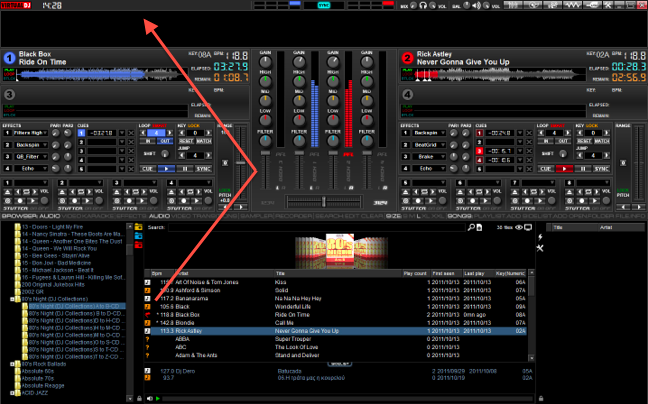Open the waveform view icon in top toolbar

tap(572, 5)
